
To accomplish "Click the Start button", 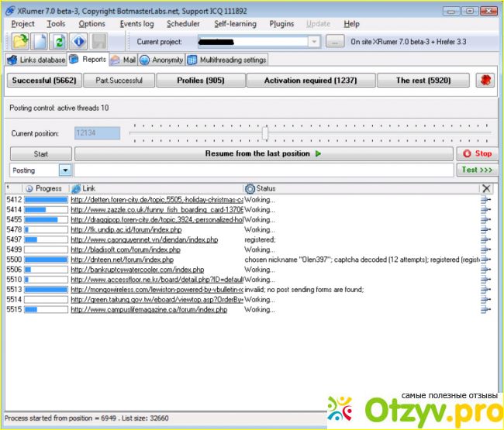I will coord(41,154).
